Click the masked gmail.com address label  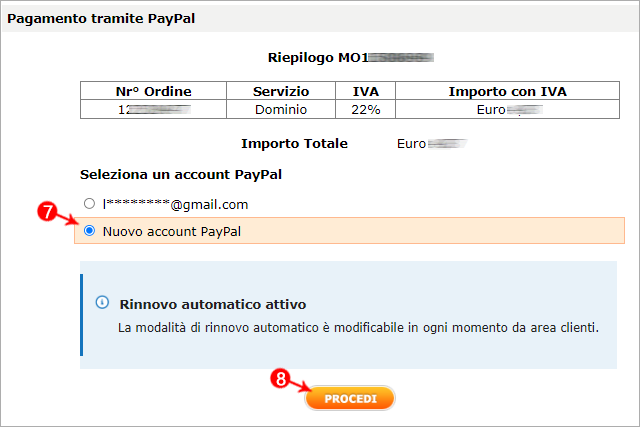pos(176,204)
